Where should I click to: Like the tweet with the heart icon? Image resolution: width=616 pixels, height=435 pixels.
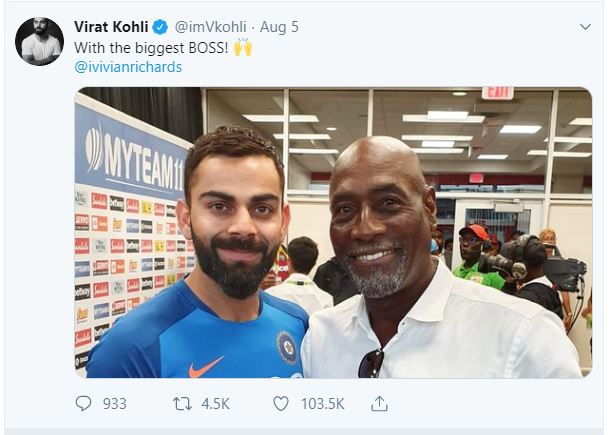click(279, 403)
